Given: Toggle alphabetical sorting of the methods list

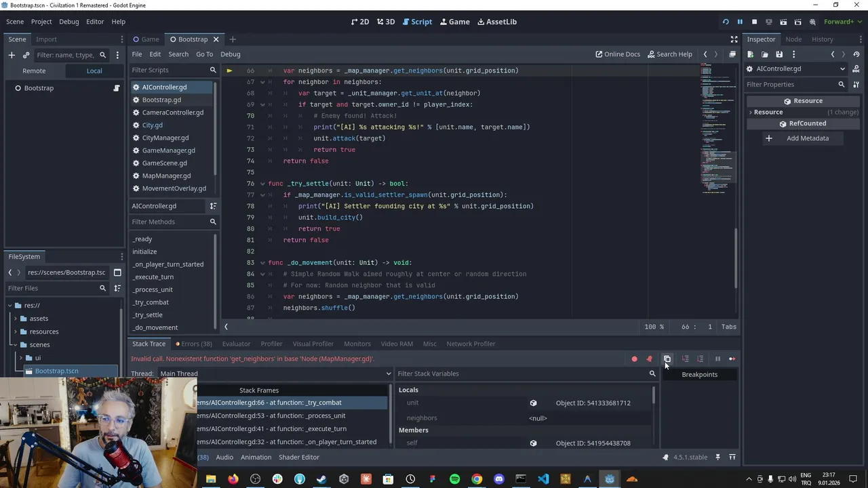Looking at the screenshot, I should pos(213,206).
